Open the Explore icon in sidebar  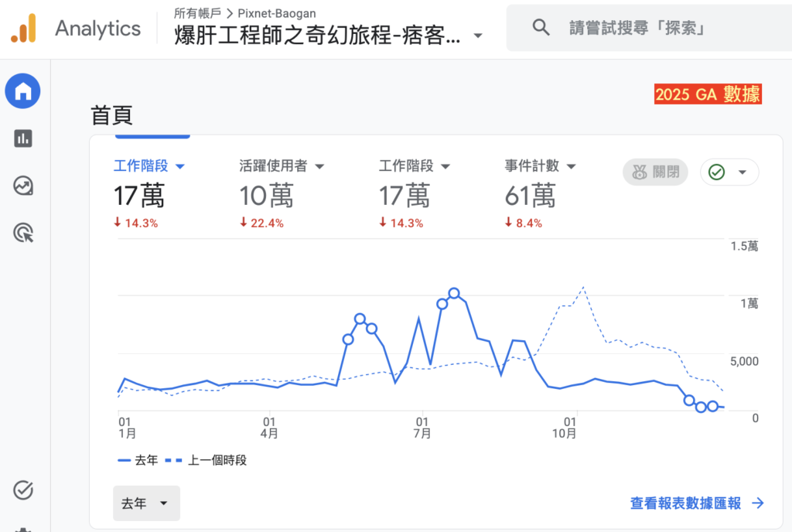[22, 186]
